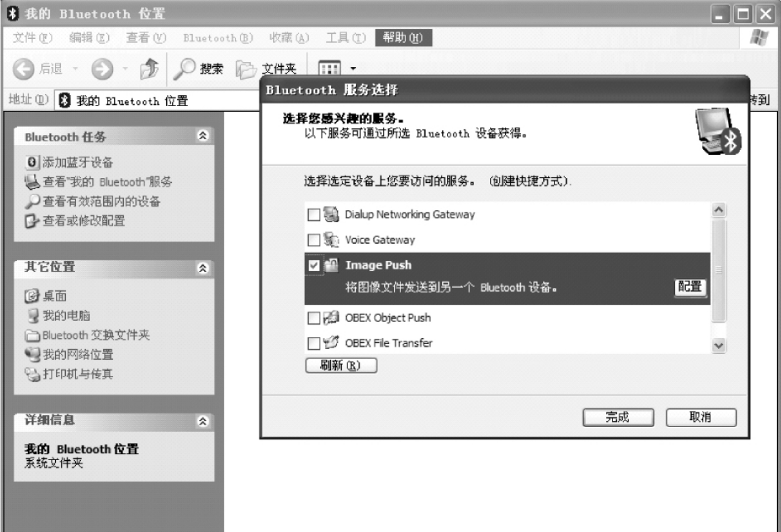Open the 编辑(E) menu
Image resolution: width=781 pixels, height=532 pixels.
(89, 38)
